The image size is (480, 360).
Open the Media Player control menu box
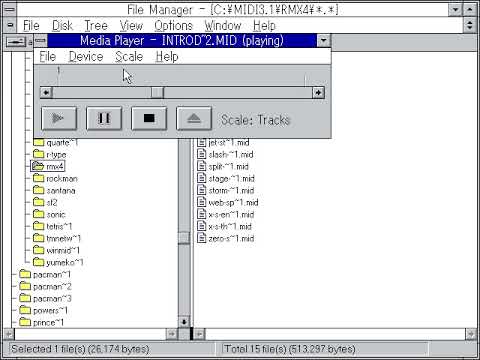pos(41,41)
